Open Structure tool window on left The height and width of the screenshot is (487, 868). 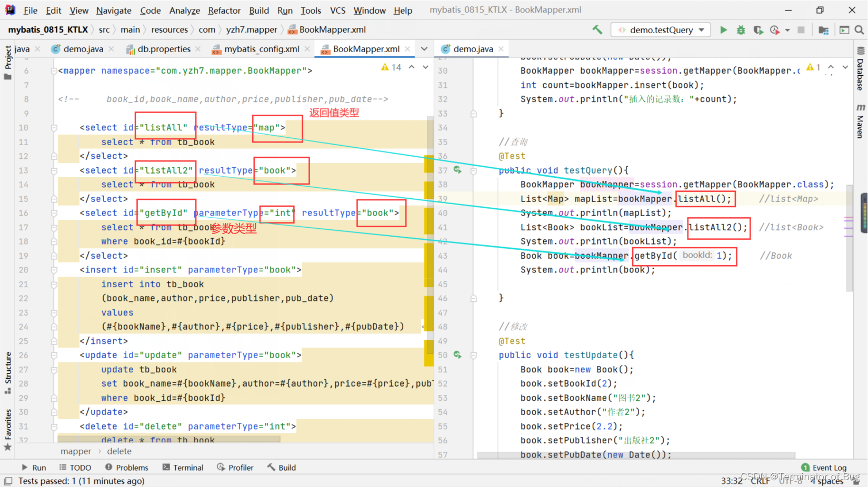coord(8,372)
